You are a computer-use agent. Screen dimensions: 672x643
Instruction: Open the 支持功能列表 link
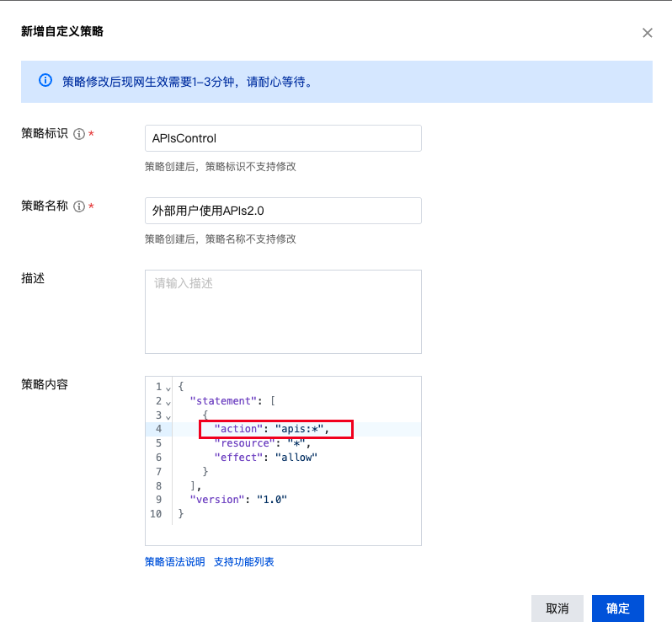click(x=243, y=562)
